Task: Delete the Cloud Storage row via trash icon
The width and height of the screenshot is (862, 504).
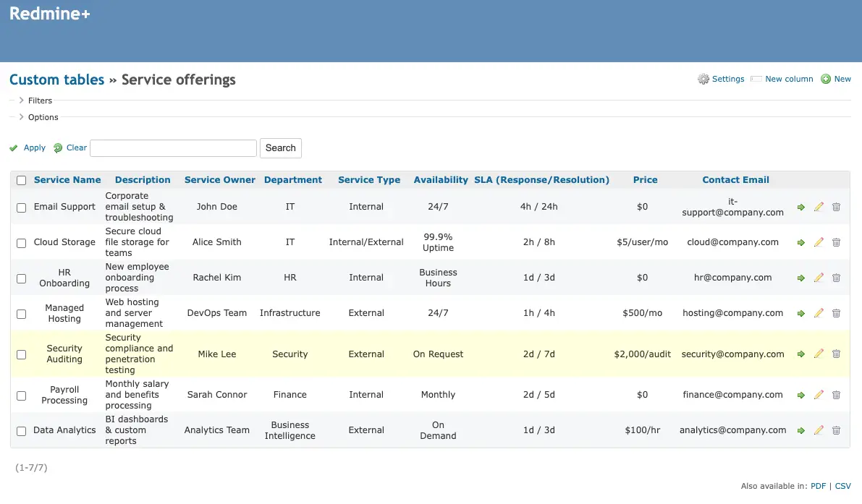Action: tap(836, 242)
